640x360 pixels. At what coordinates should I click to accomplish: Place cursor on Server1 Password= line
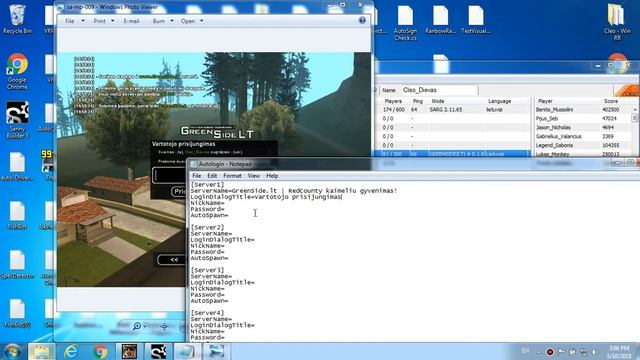pyautogui.click(x=207, y=209)
